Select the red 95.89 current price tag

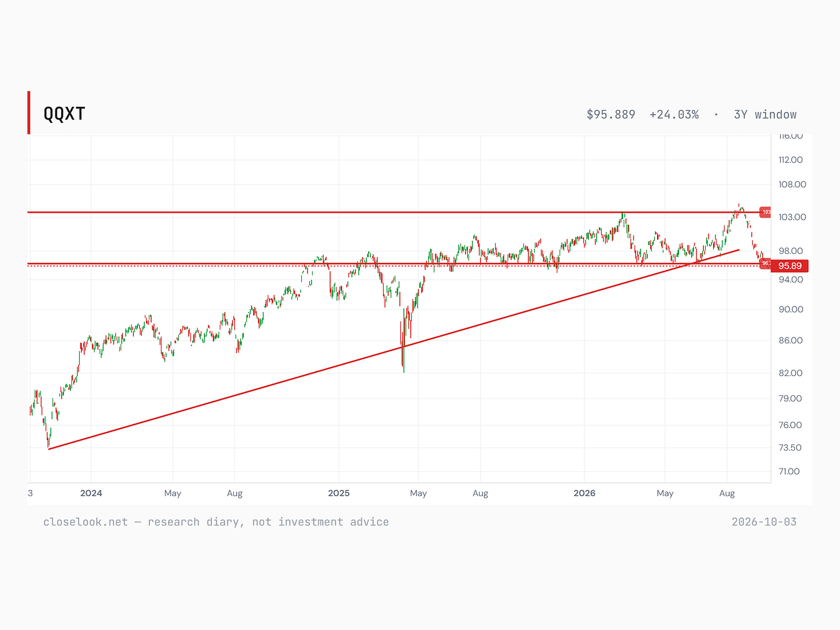pos(789,266)
